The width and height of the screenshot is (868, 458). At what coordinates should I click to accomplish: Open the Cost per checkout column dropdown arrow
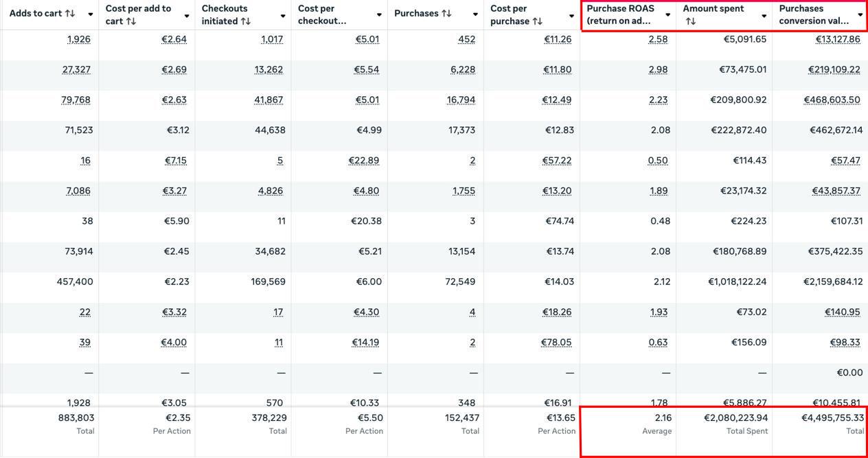[x=379, y=15]
